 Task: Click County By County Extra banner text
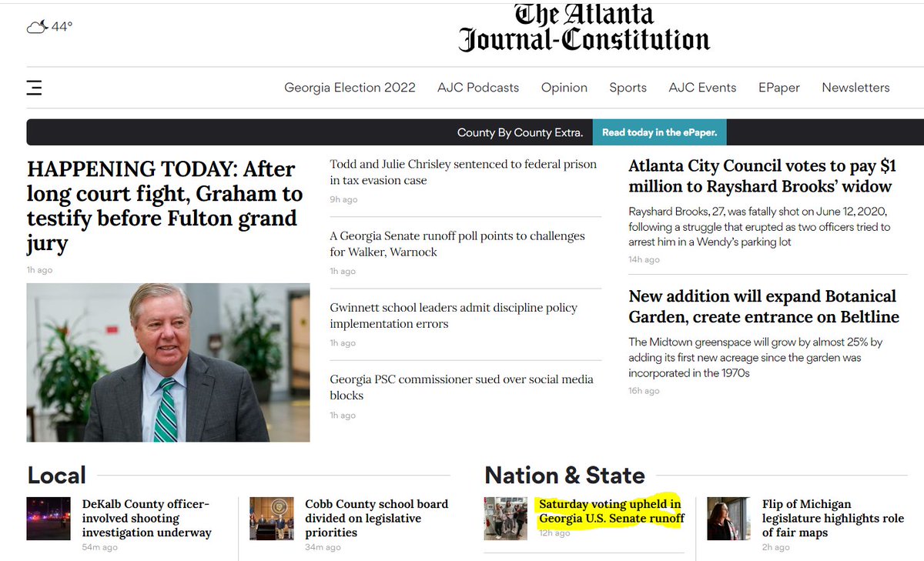[520, 132]
